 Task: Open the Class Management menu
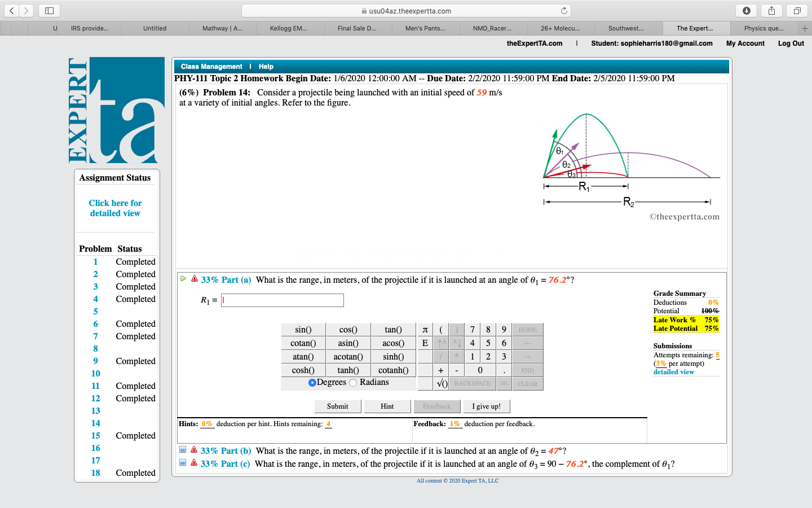click(211, 66)
